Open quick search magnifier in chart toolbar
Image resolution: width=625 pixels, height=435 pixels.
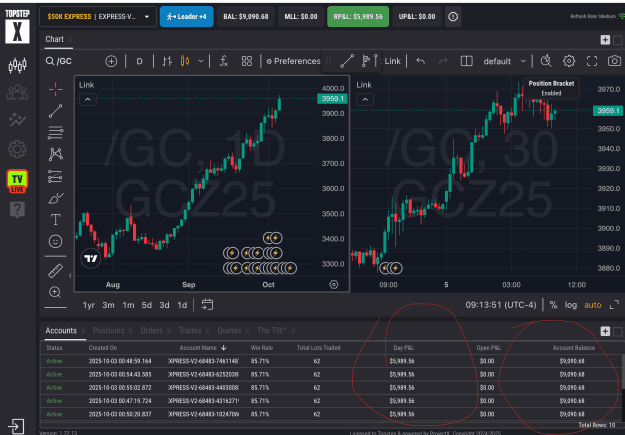[x=546, y=61]
